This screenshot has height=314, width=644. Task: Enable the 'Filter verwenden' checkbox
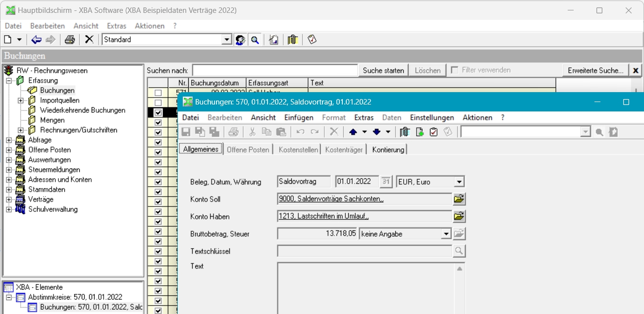tap(454, 70)
